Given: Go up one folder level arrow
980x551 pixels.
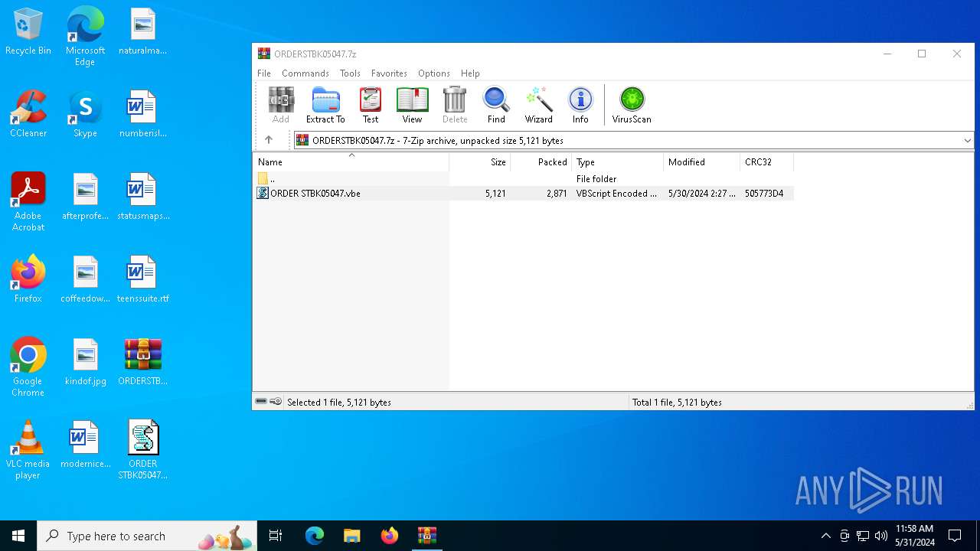Looking at the screenshot, I should (269, 140).
